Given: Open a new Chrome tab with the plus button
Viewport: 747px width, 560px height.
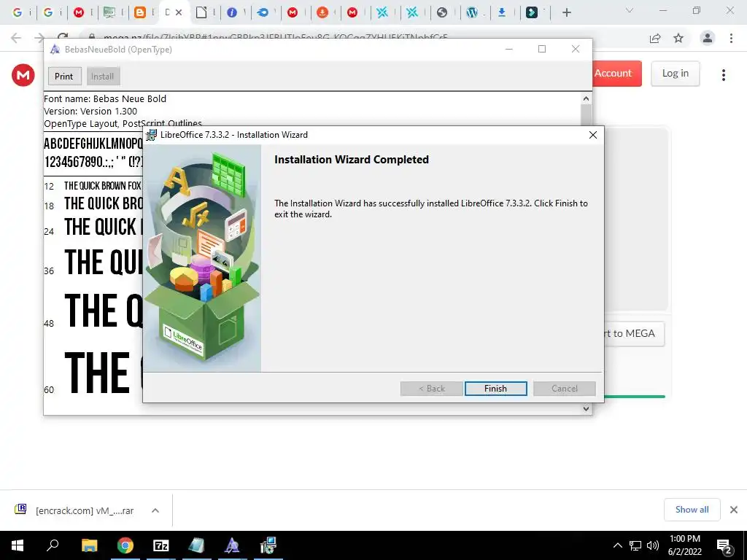Looking at the screenshot, I should click(x=566, y=13).
